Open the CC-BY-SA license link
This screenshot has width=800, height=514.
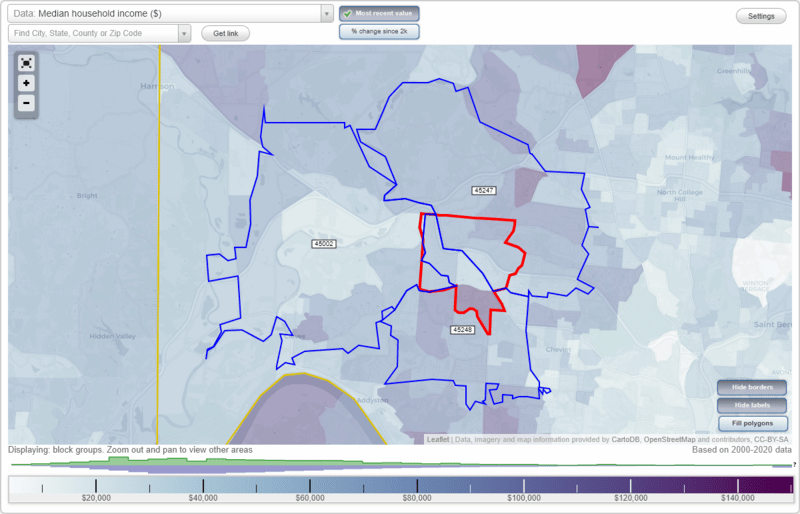pos(771,439)
